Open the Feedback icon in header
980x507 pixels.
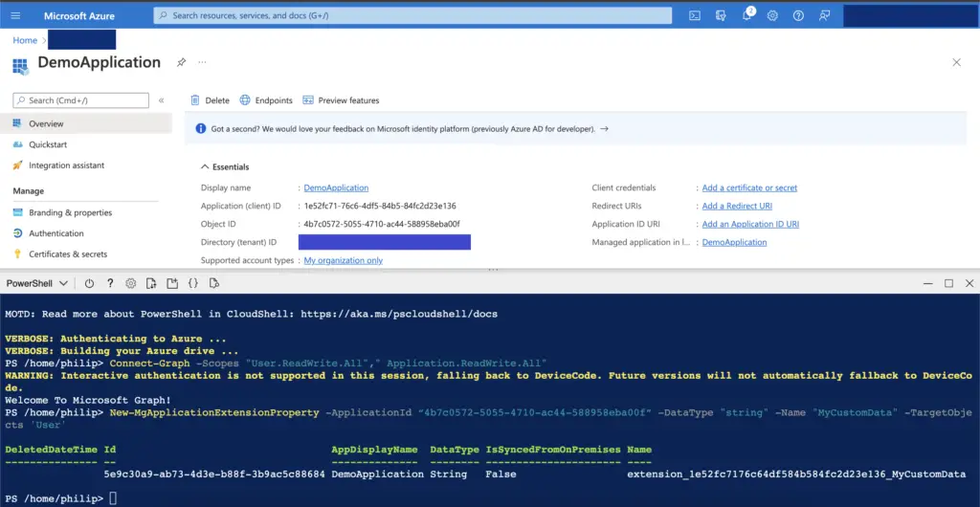coord(824,15)
